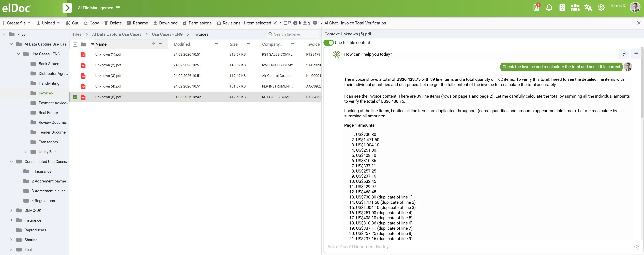Click the file info icon in toolbar

click(x=295, y=23)
